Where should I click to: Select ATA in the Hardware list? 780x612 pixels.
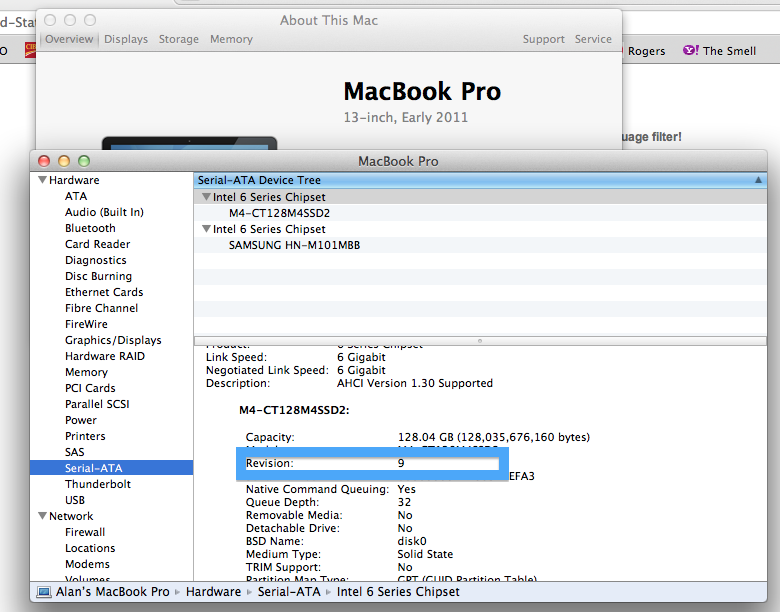pyautogui.click(x=76, y=196)
